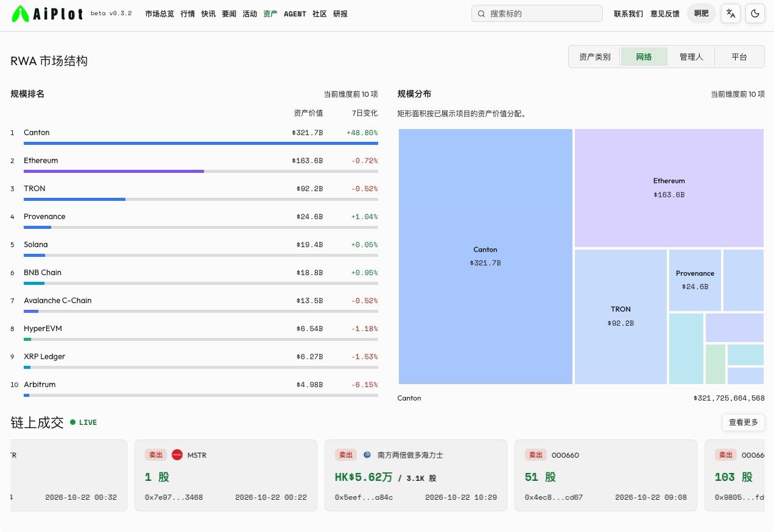Click the +48.80% Canton change value

(x=362, y=133)
